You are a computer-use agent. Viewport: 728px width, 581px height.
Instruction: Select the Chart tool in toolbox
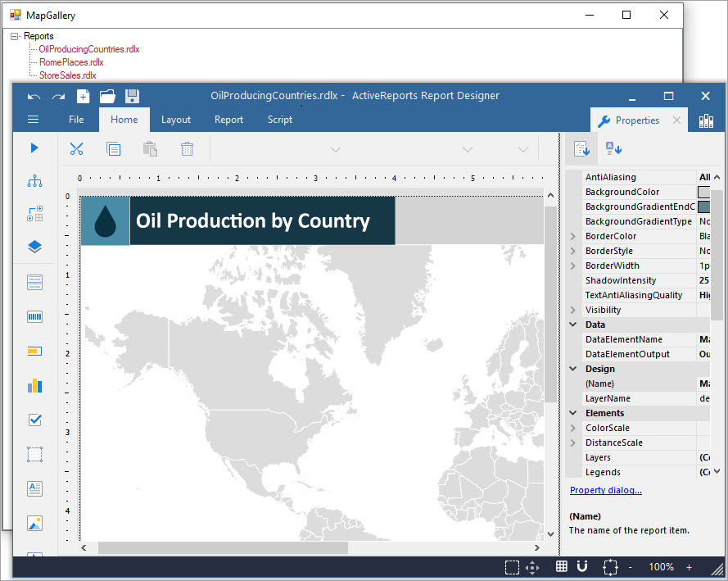point(35,386)
